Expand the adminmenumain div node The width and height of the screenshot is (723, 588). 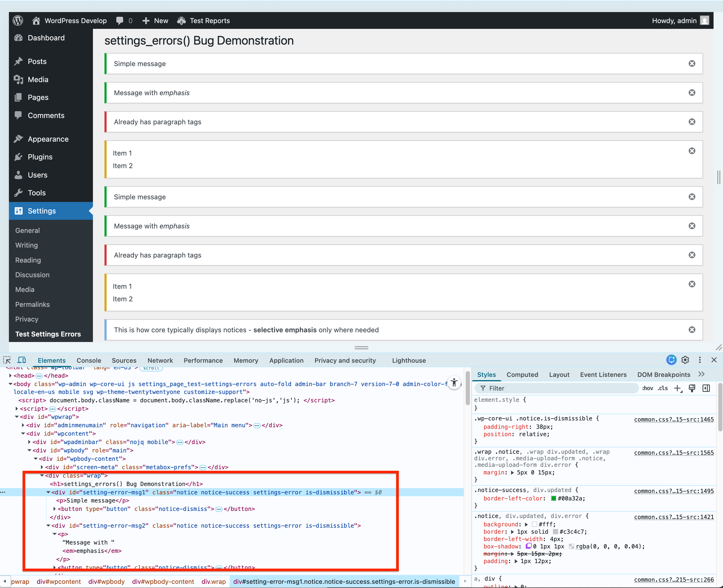point(23,425)
